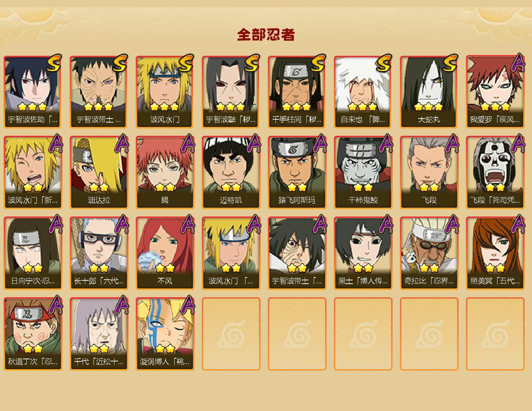Viewport: 532px width, 411px height.
Task: Open the 奇拉比「忍界... card
Action: (x=429, y=253)
